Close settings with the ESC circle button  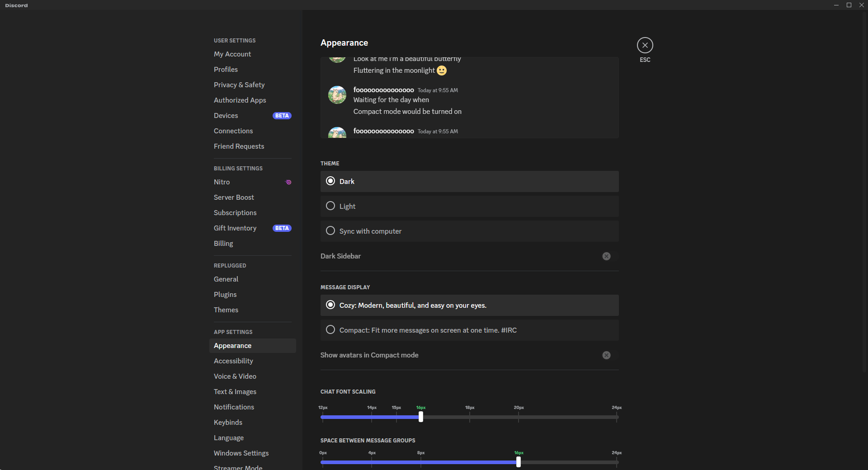[x=645, y=45]
